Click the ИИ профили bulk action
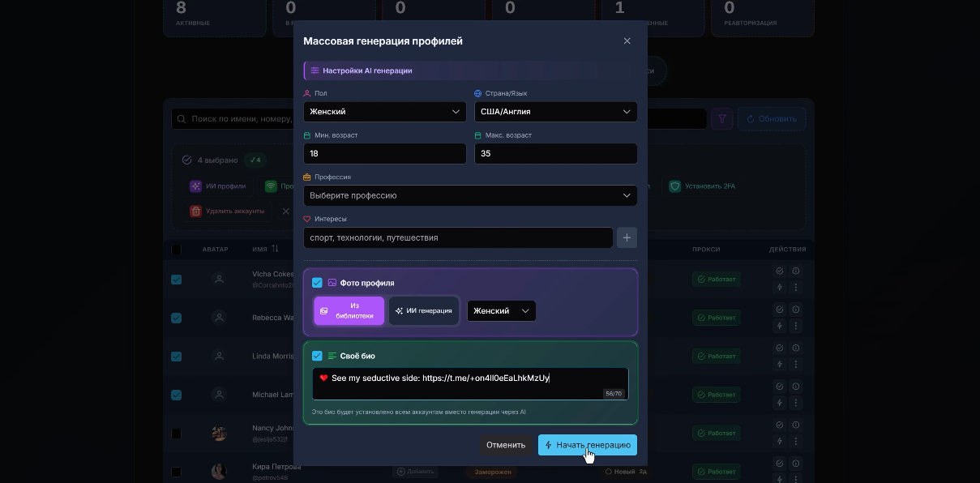980x483 pixels. click(218, 186)
